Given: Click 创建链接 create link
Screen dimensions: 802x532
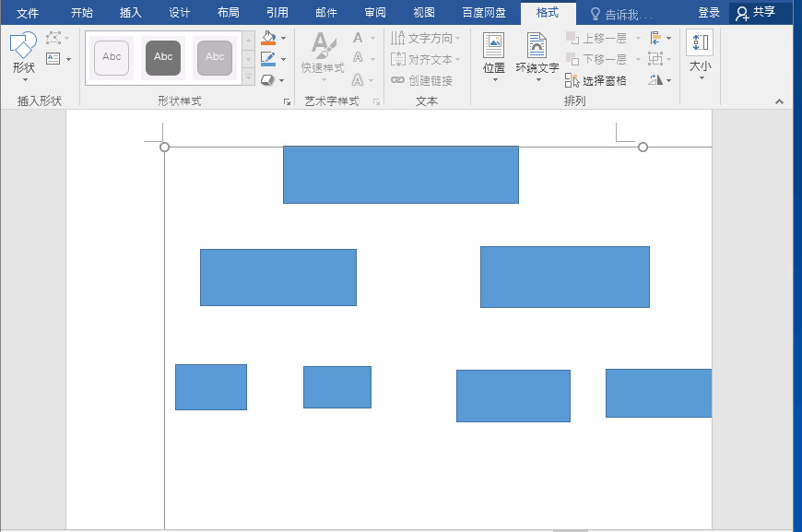Looking at the screenshot, I should [x=422, y=80].
